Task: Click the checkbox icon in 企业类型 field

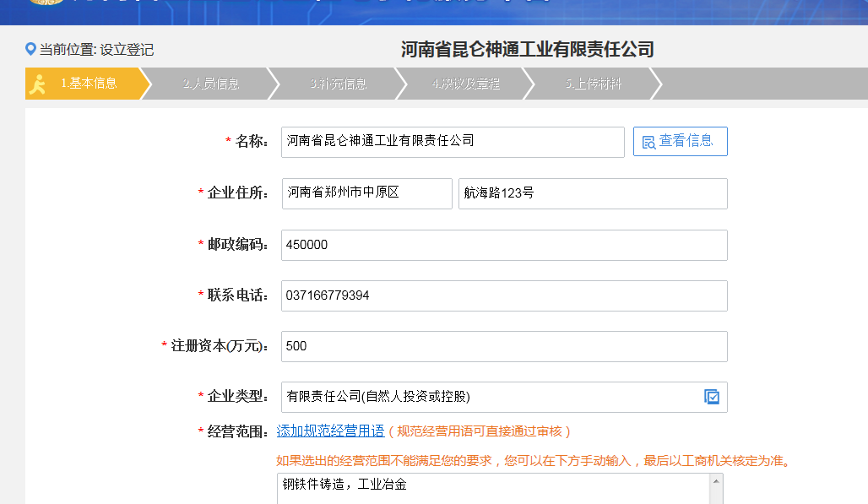Action: [713, 397]
